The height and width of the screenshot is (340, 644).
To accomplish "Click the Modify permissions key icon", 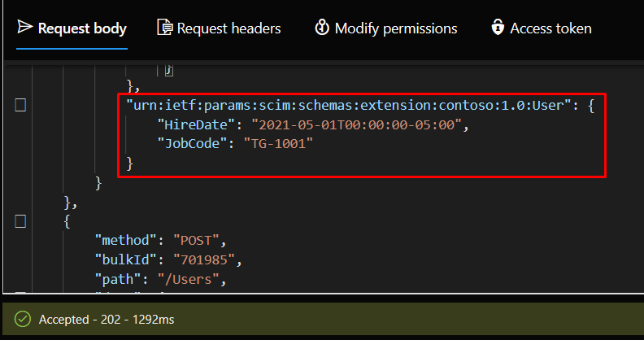I will (322, 28).
